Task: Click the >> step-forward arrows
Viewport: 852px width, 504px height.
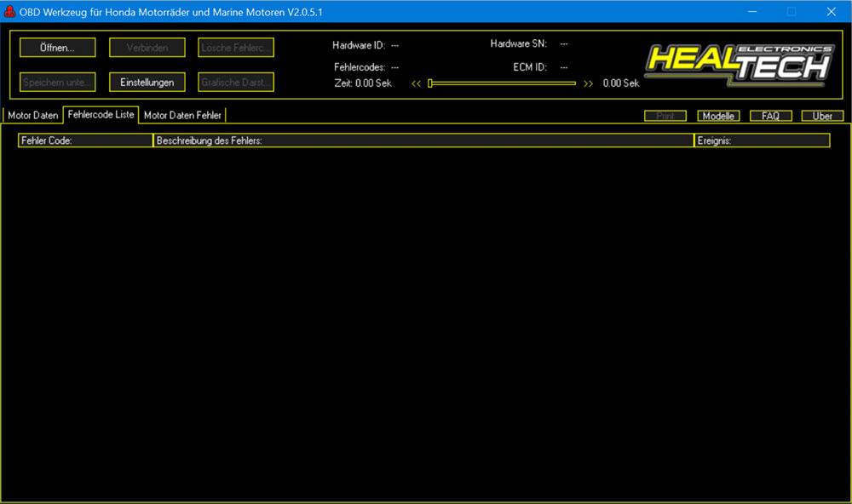Action: 588,83
